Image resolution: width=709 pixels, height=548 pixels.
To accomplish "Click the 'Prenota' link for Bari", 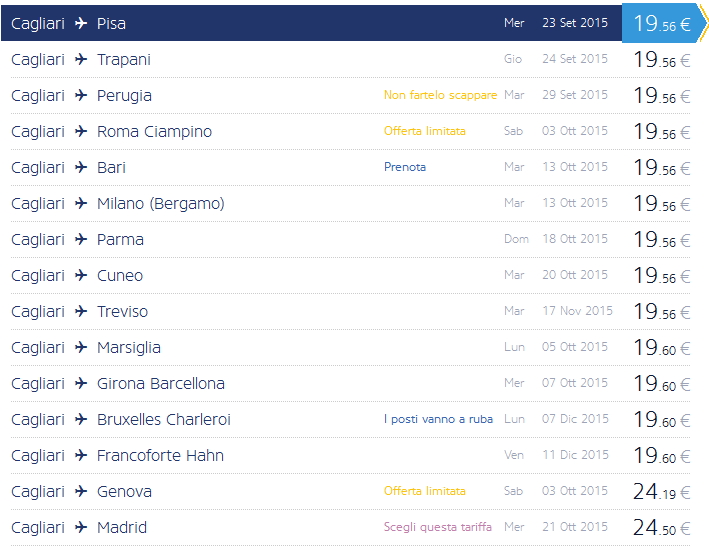I will [x=405, y=167].
